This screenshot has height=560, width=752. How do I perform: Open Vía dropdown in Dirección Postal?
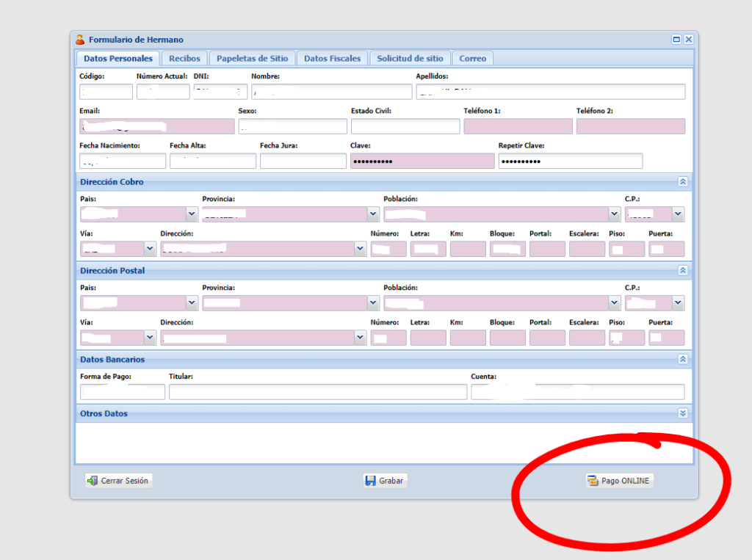[x=151, y=338]
